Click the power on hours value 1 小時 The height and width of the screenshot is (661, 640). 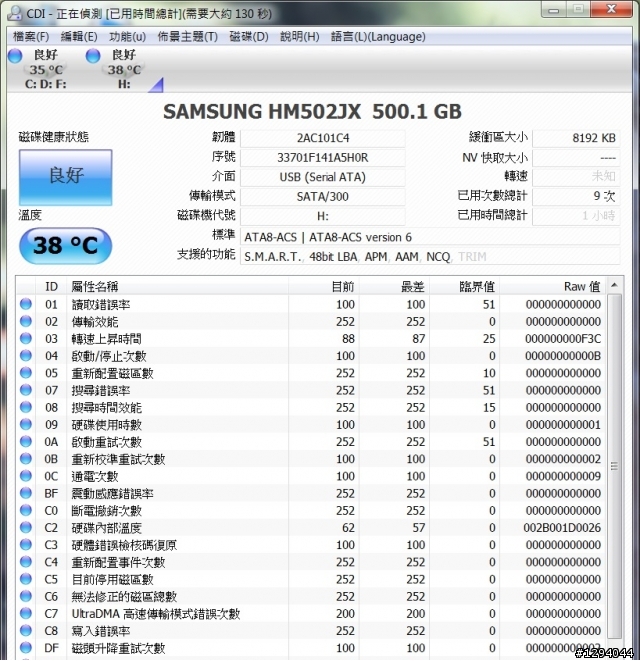576,216
